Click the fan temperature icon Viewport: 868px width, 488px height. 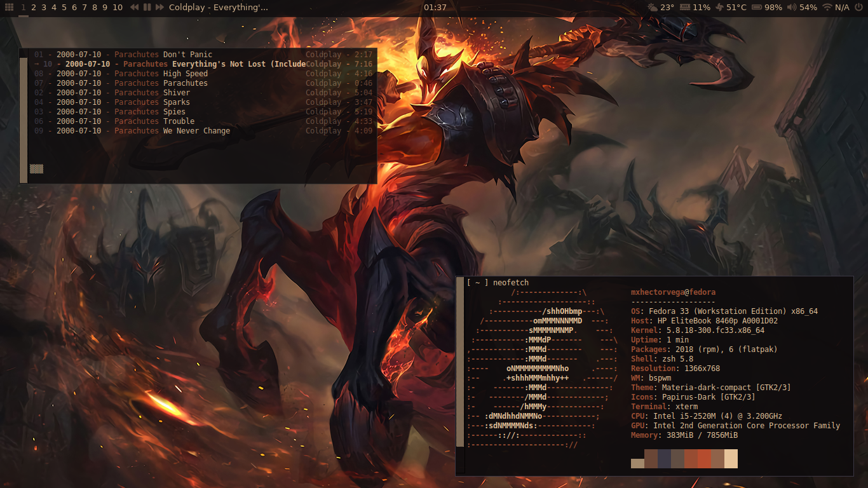coord(719,8)
